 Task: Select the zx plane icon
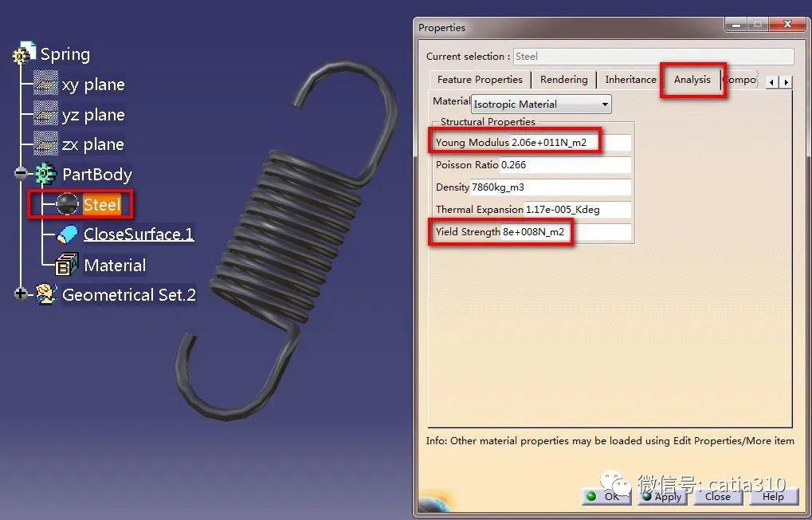coord(45,144)
